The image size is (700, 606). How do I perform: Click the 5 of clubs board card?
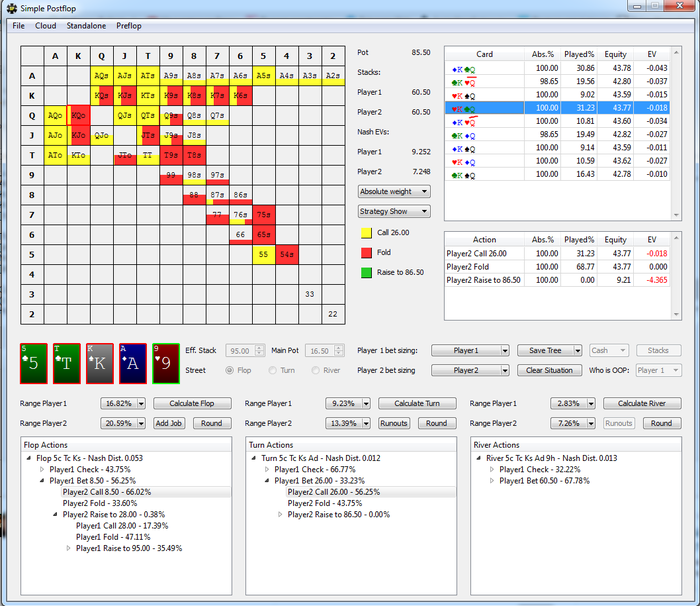pyautogui.click(x=33, y=363)
